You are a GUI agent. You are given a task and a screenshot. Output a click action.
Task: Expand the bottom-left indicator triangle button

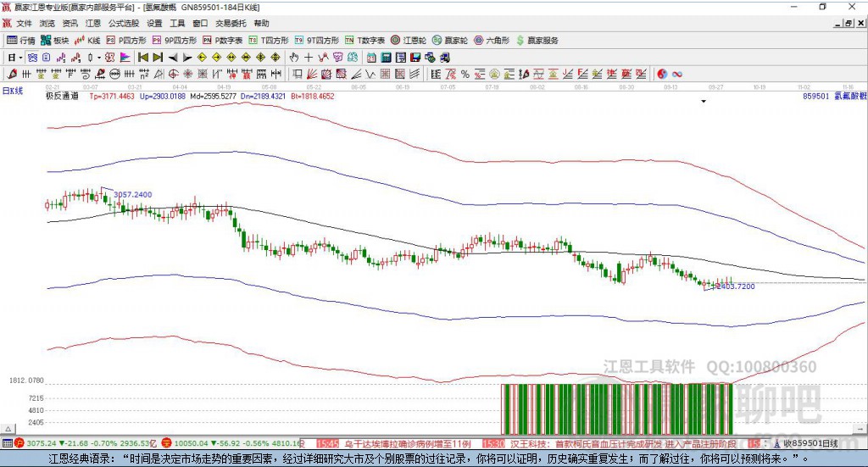pyautogui.click(x=8, y=429)
